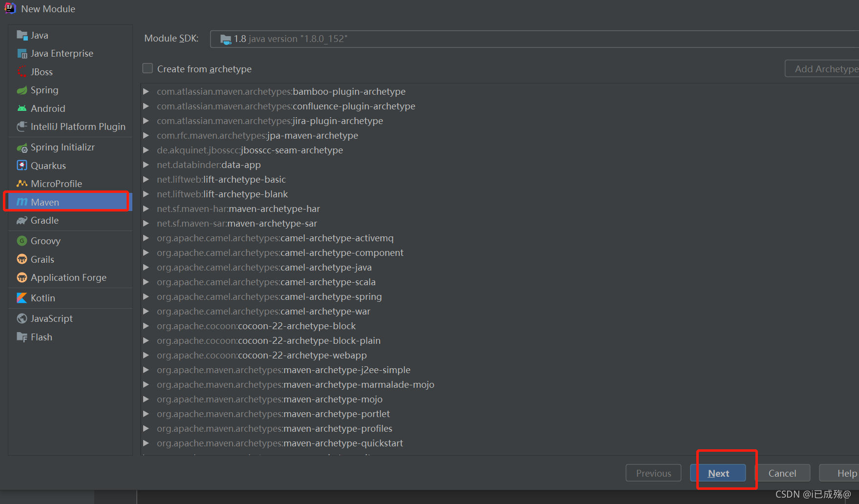
Task: Expand the bamboo-plugin-archetype node
Action: pyautogui.click(x=146, y=91)
